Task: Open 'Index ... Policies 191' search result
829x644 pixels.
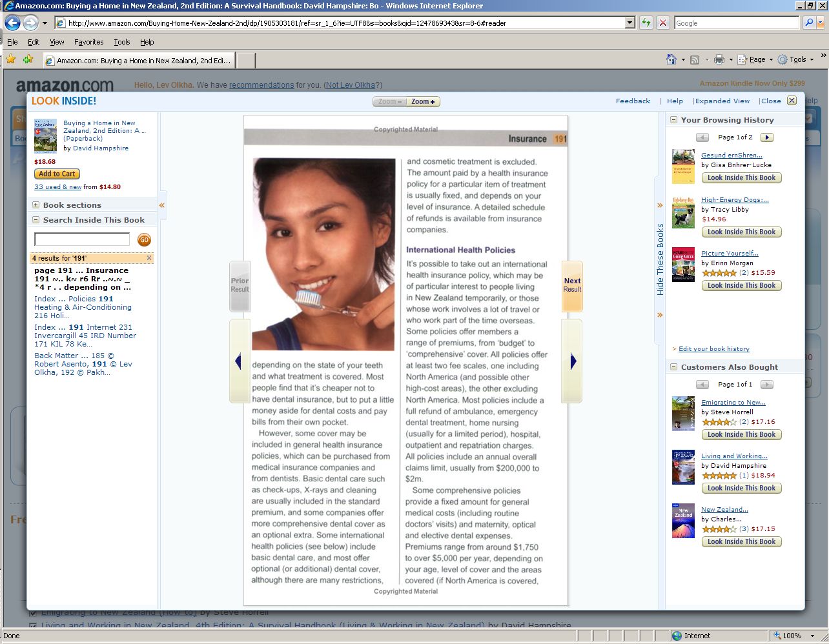Action: [83, 308]
